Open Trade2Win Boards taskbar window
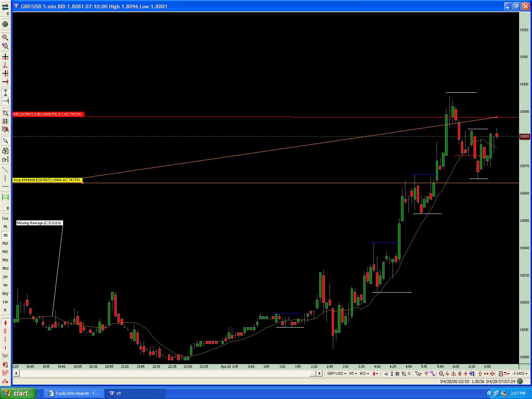 coord(73,393)
